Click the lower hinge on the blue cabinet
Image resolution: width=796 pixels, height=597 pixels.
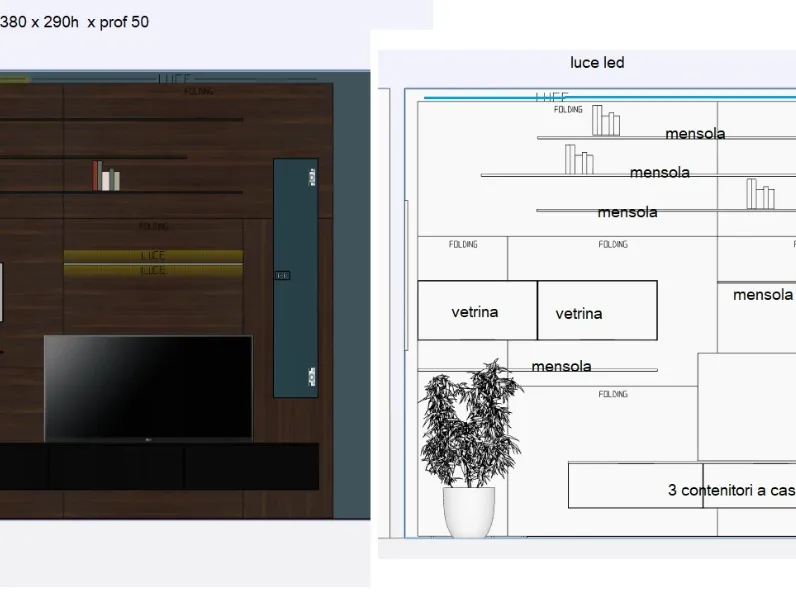coord(312,376)
